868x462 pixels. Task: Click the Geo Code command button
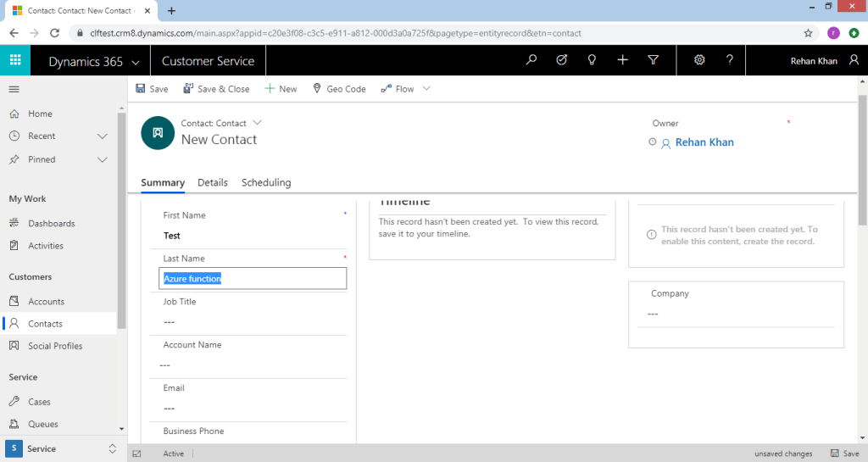[339, 89]
